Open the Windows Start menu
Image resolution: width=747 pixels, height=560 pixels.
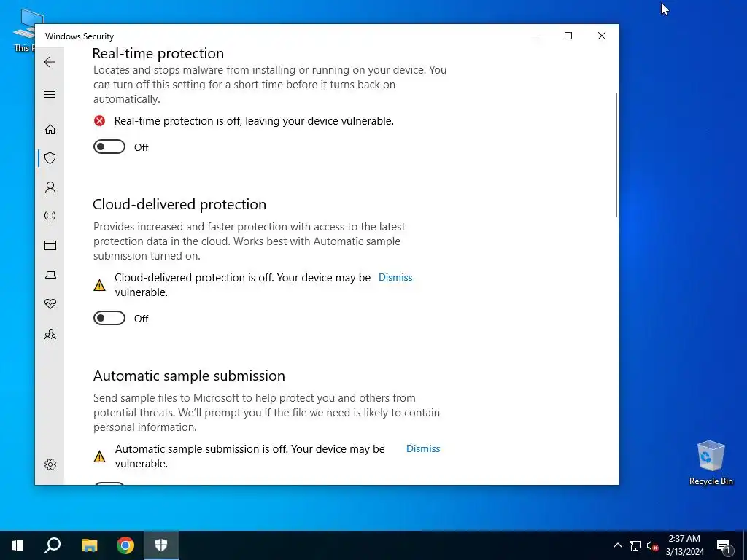18,545
